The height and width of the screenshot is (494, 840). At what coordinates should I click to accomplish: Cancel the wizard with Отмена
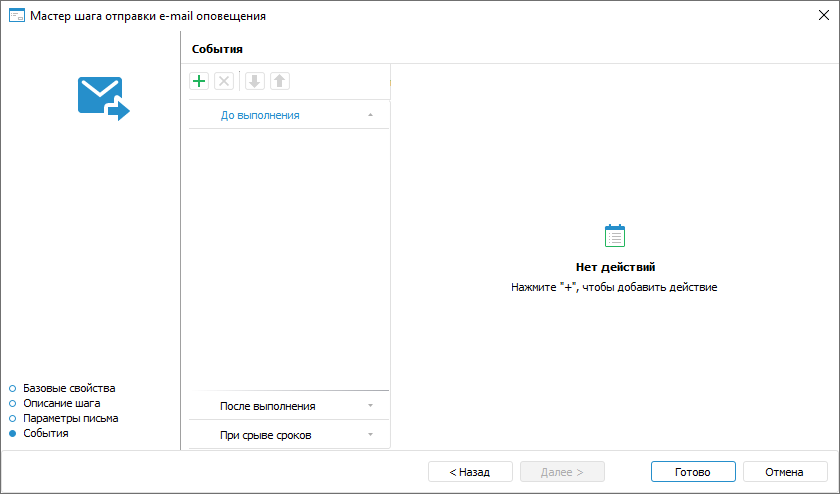pos(784,472)
